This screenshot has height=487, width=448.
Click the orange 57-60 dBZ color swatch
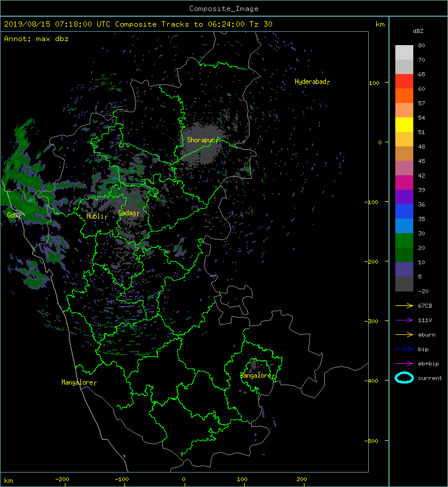pos(404,96)
